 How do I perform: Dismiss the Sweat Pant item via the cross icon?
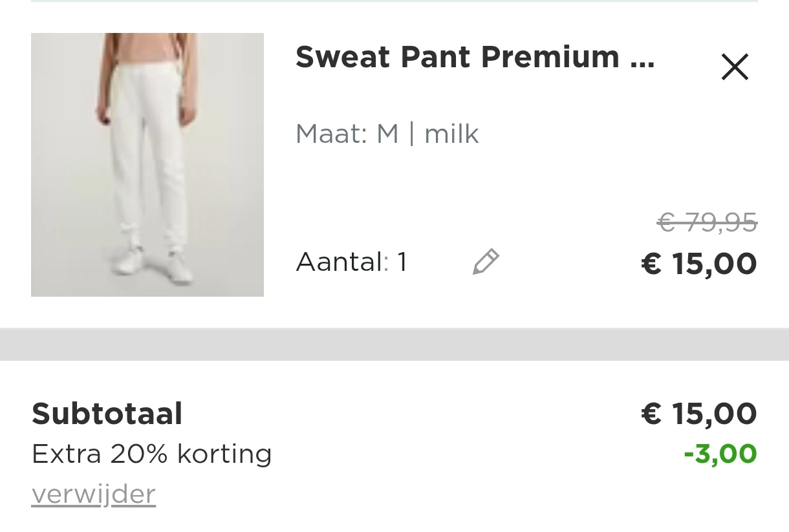tap(735, 67)
